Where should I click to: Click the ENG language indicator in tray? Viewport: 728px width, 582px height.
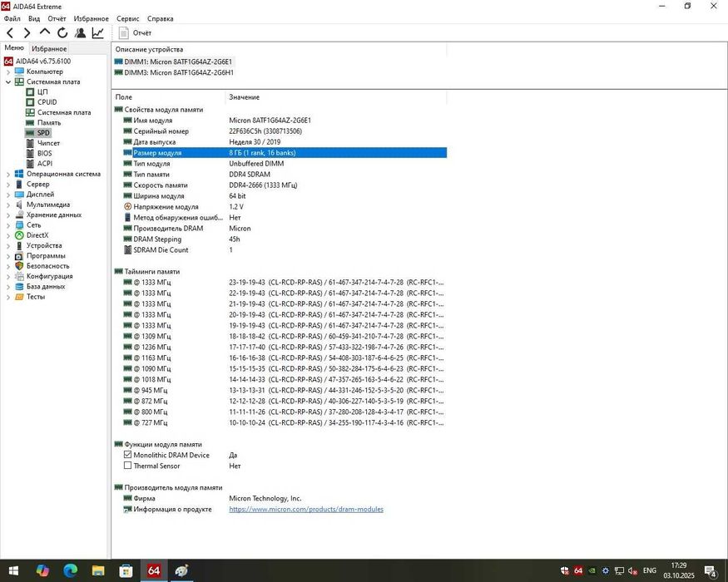[650, 570]
